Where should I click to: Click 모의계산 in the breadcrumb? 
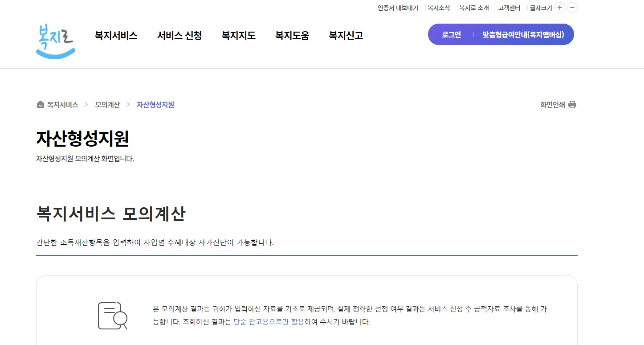107,104
